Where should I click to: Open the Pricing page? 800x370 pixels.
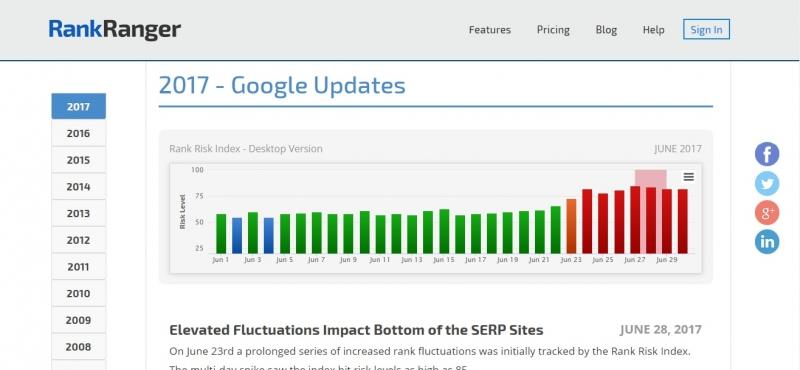point(553,30)
